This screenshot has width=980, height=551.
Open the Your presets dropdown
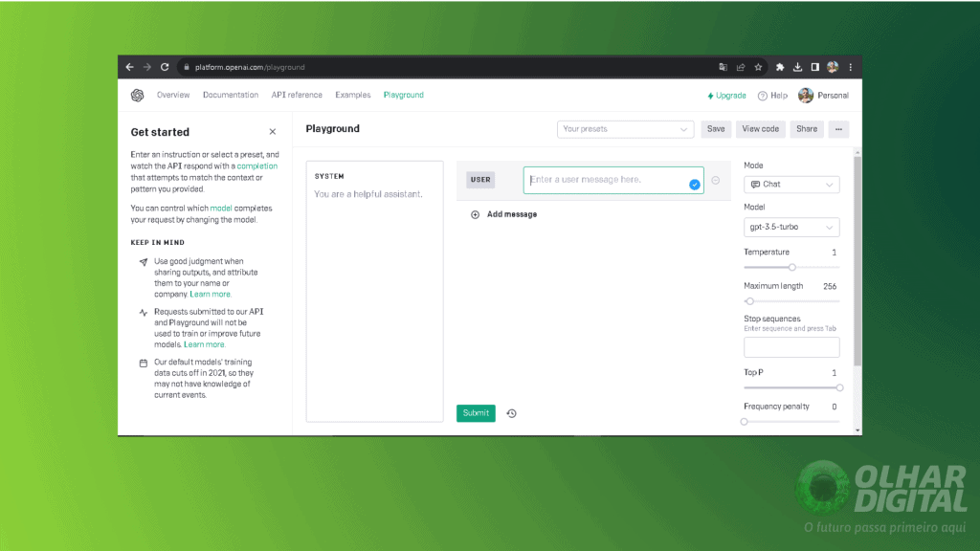(x=625, y=128)
